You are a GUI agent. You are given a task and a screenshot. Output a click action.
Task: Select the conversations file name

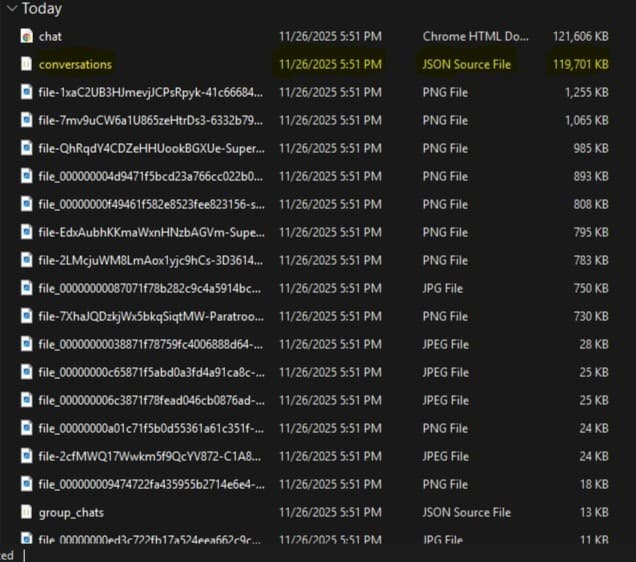(75, 64)
